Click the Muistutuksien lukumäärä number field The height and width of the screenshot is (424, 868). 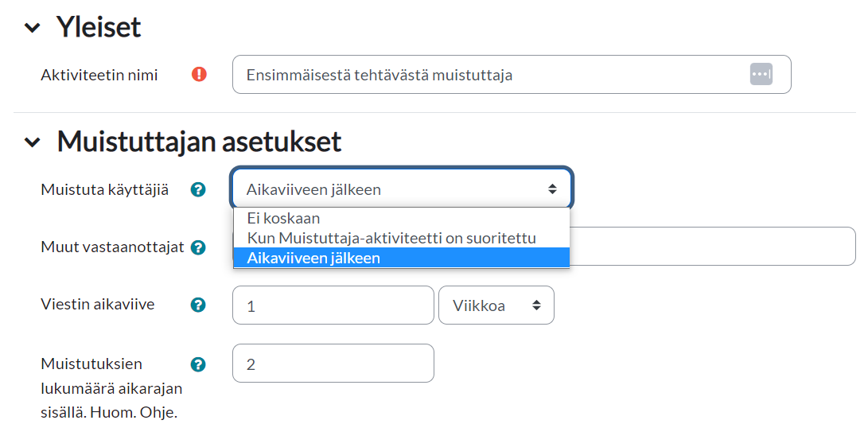point(333,364)
